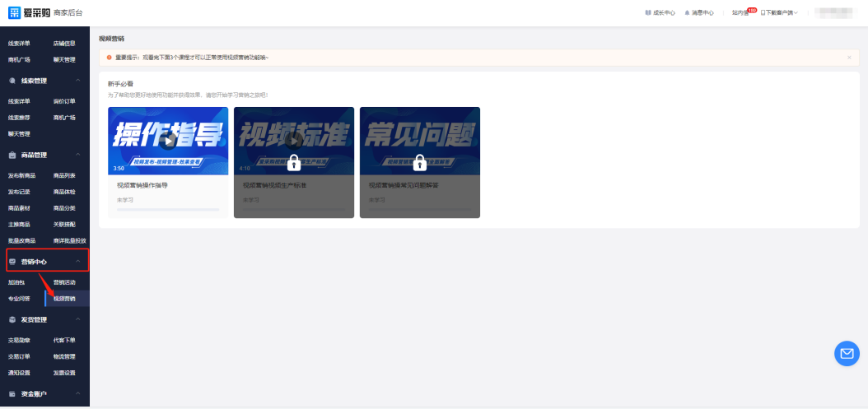This screenshot has height=409, width=868.
Task: Collapse the 发货管理 sidebar section
Action: pos(77,319)
